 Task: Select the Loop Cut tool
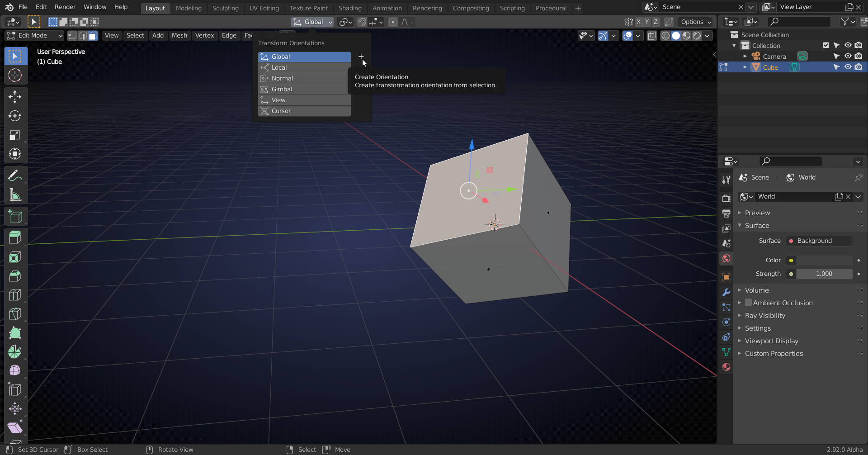15,294
